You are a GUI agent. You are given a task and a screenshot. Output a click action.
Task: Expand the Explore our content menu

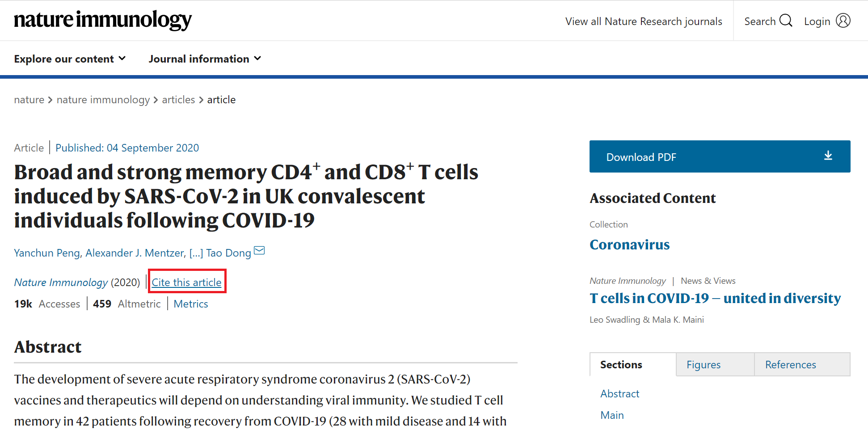coord(70,59)
